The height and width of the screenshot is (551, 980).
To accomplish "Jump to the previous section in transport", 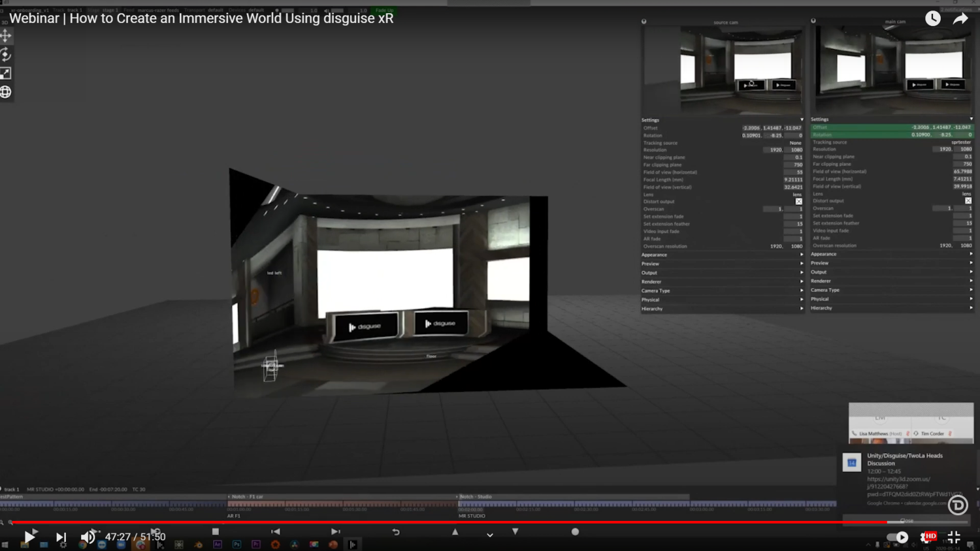I will pos(276,531).
